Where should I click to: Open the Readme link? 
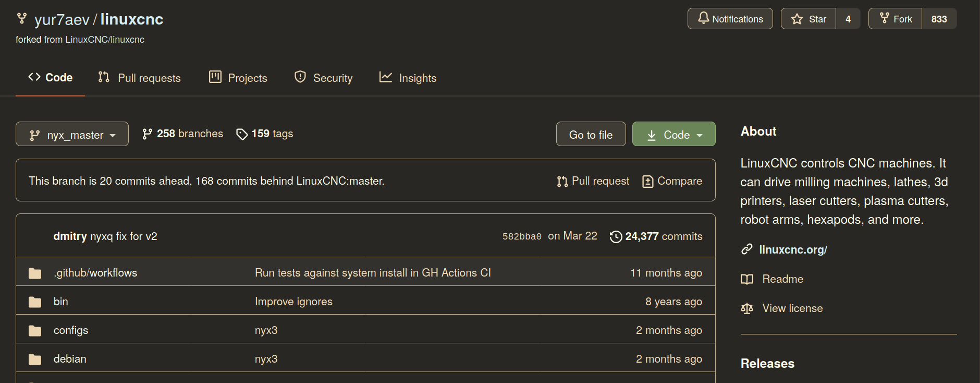[782, 279]
